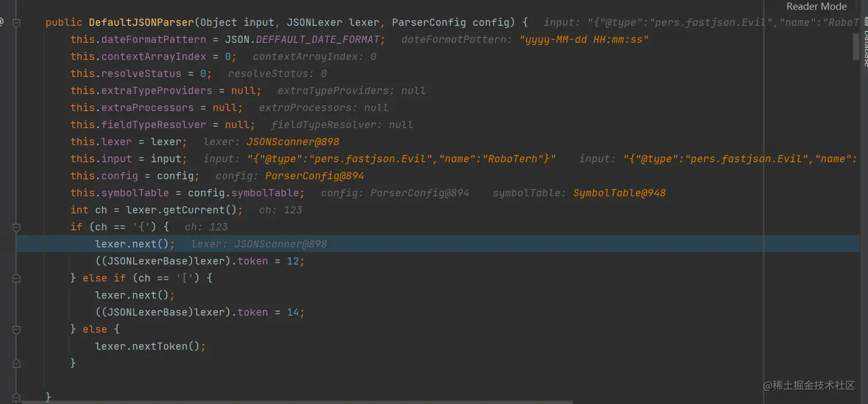This screenshot has height=404, width=868.
Task: Collapse the DefaultJSONParser constructor fold marker
Action: click(x=17, y=23)
